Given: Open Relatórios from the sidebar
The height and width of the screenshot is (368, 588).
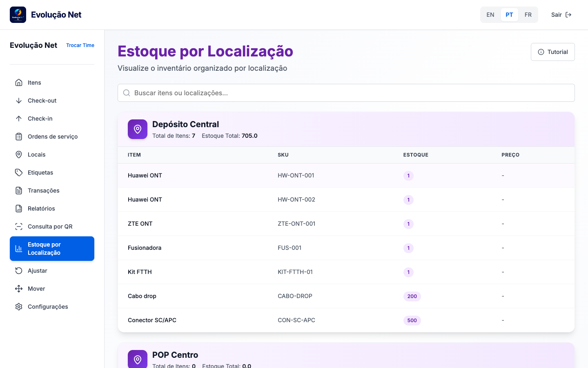Looking at the screenshot, I should click(52, 209).
